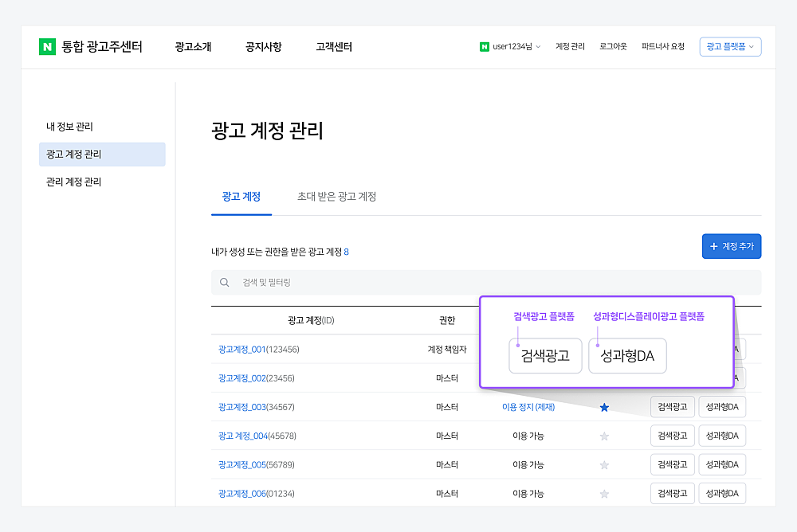Open the 광고 계정_004 account link
Viewport: 797px width, 532px height.
pyautogui.click(x=243, y=436)
